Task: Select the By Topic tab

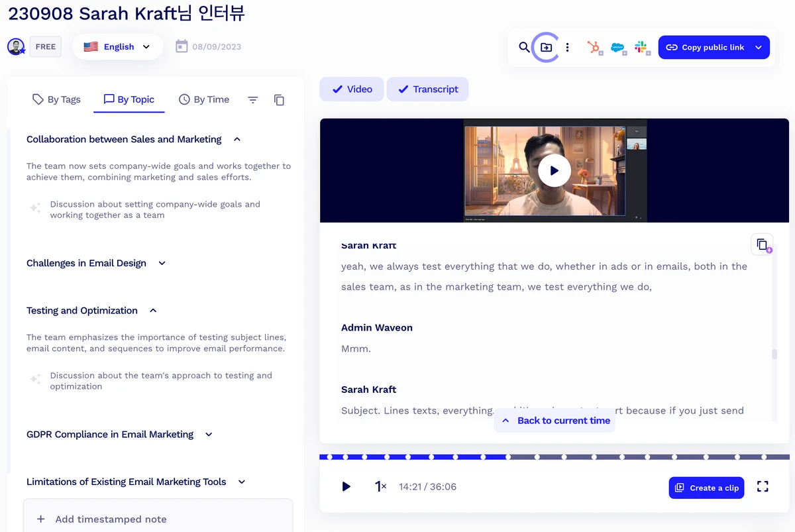Action: pyautogui.click(x=129, y=99)
